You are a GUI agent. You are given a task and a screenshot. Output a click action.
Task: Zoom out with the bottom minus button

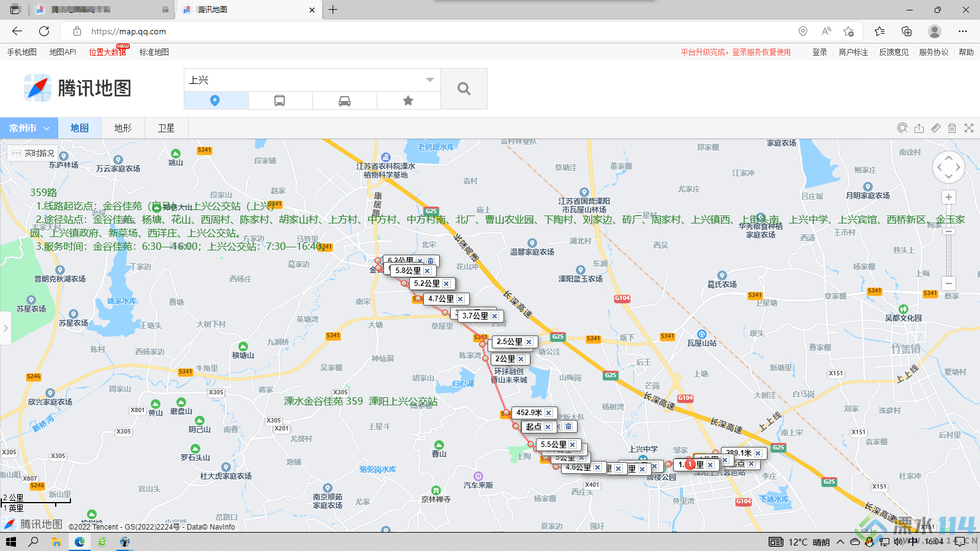coord(949,283)
